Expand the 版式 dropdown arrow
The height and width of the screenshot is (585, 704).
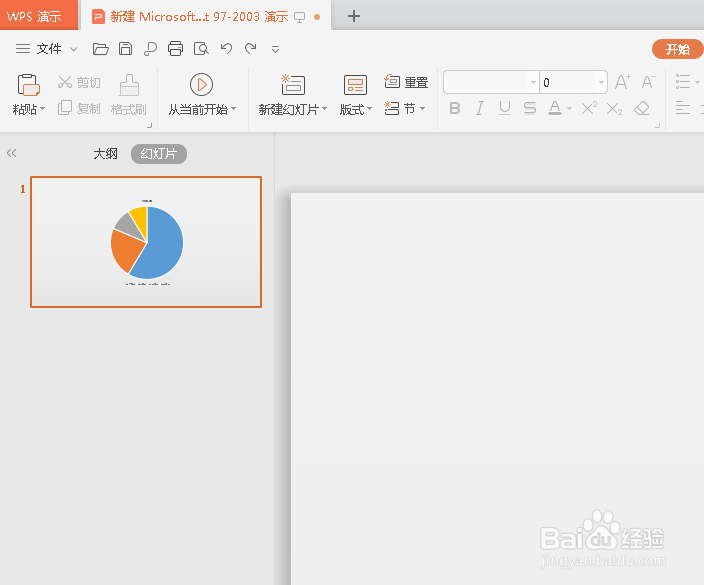pyautogui.click(x=369, y=109)
